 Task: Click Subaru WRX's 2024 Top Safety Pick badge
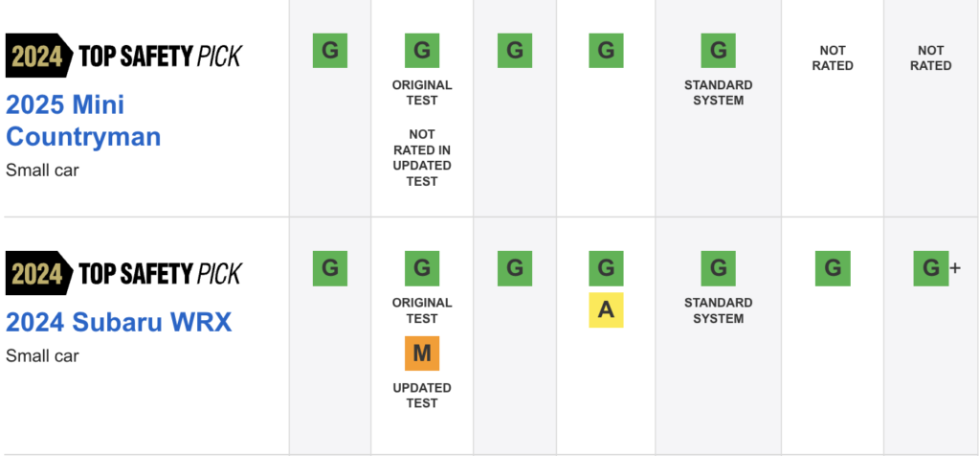(123, 273)
